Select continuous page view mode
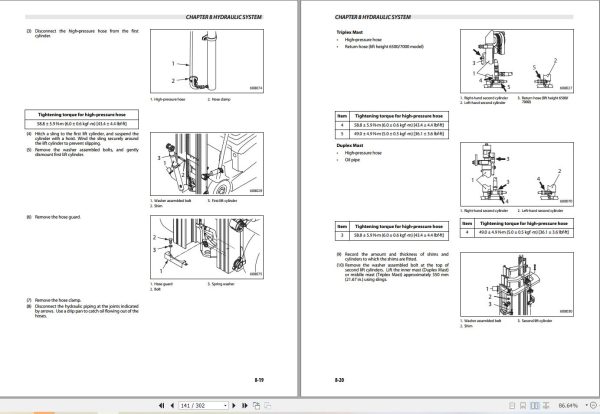 [523, 405]
